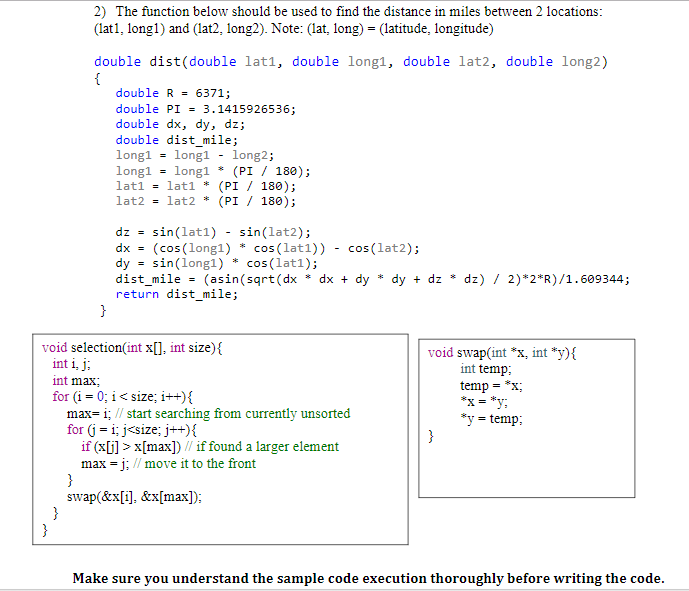The image size is (689, 591).
Task: Click the line 'swap(&x[i], &x[max]);'
Action: (134, 497)
